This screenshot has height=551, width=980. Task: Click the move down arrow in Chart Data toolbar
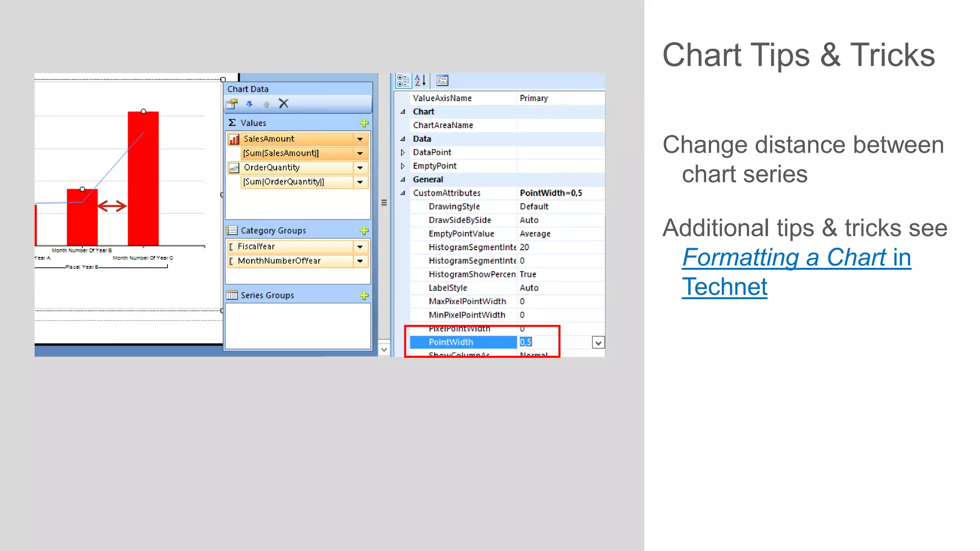coord(249,104)
